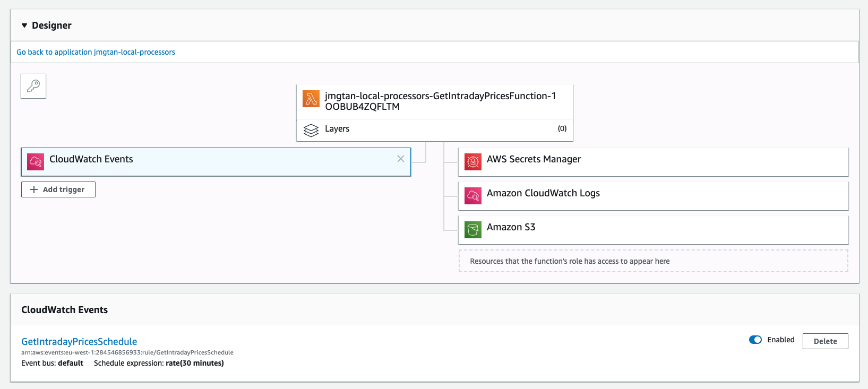Click the Event bus default text

pyautogui.click(x=52, y=363)
